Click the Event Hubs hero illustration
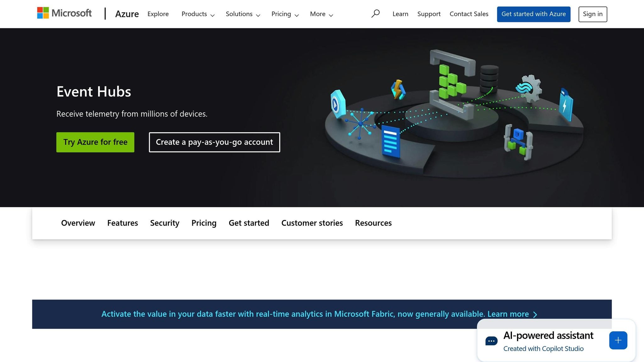 pyautogui.click(x=454, y=114)
